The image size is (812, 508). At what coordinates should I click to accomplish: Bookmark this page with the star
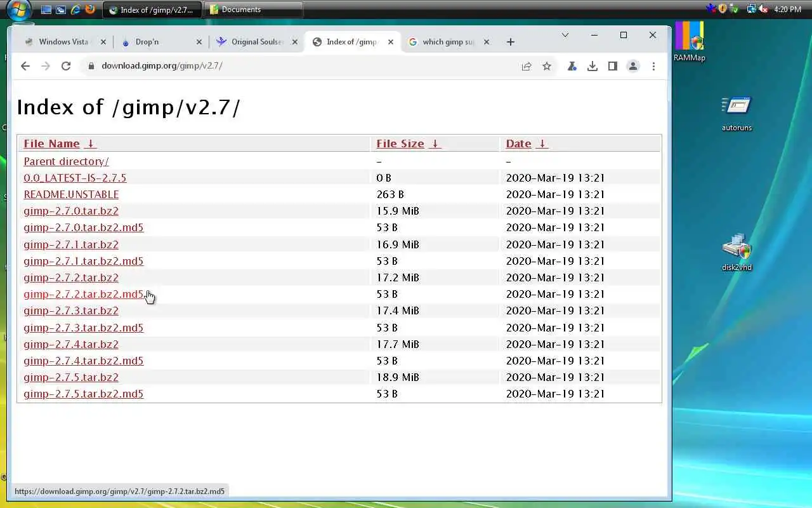click(547, 66)
